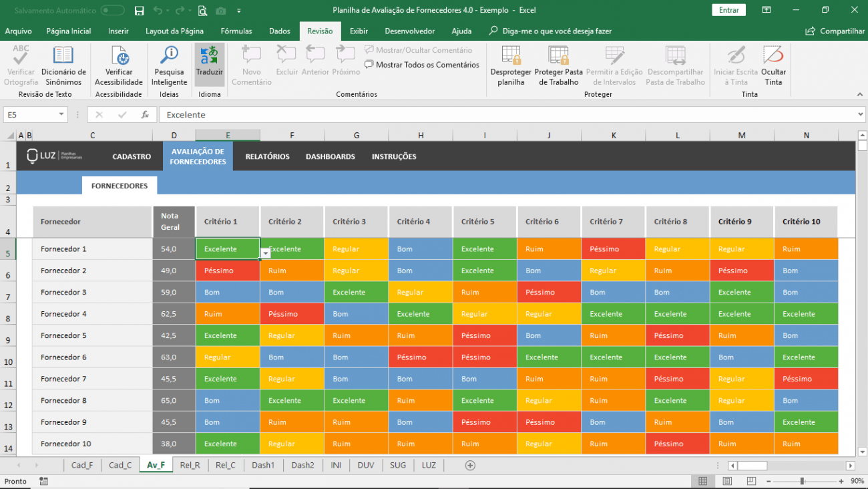Click the Entrar sign-in button

click(x=729, y=10)
